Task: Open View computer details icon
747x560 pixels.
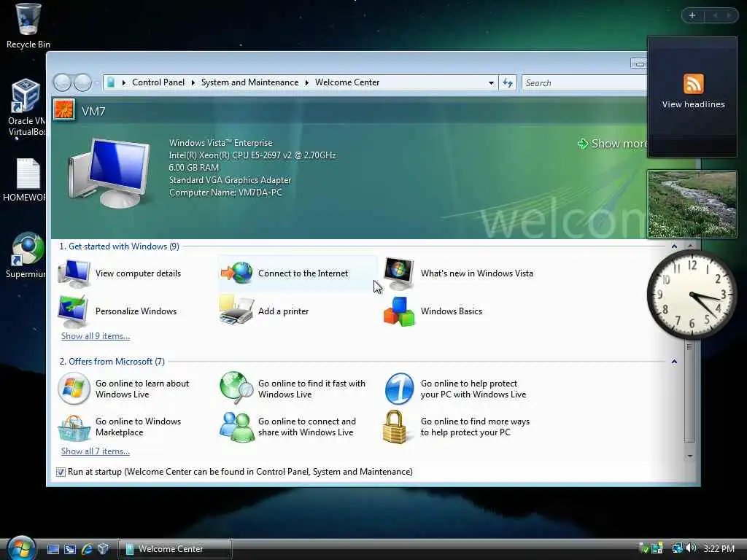Action: [x=74, y=273]
